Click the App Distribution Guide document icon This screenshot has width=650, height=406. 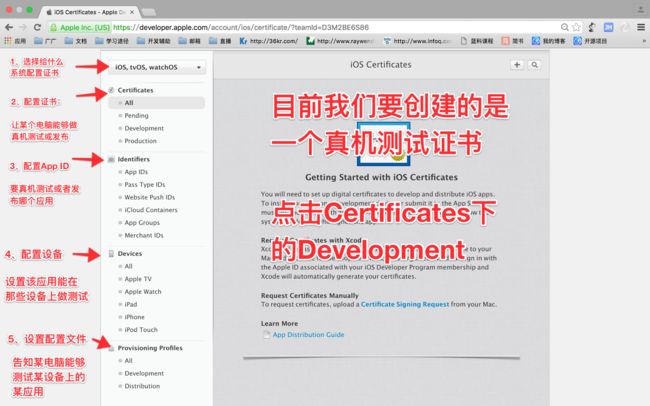coord(267,334)
